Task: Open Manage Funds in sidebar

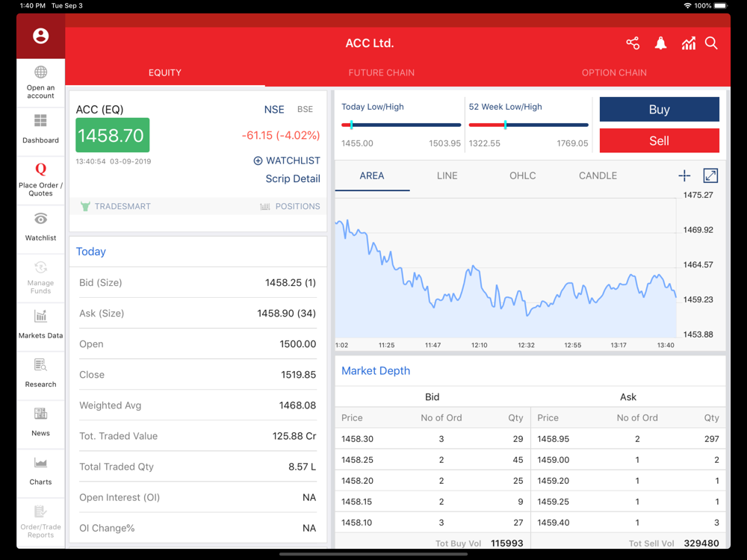Action: 40,278
